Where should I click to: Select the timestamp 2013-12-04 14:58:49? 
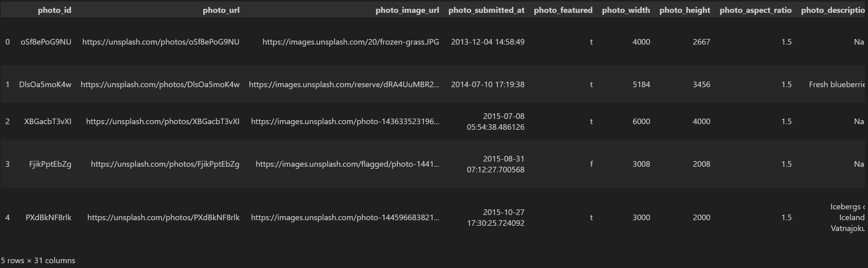487,42
